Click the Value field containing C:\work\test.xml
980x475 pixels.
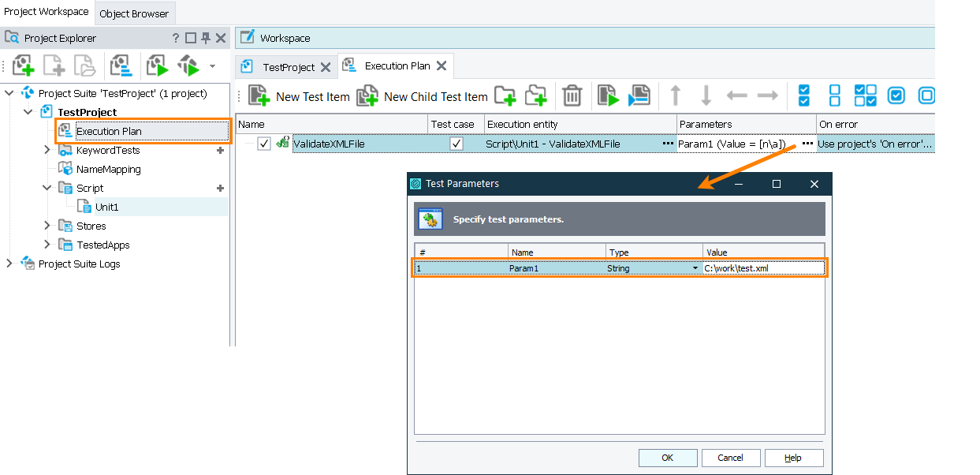click(x=764, y=268)
